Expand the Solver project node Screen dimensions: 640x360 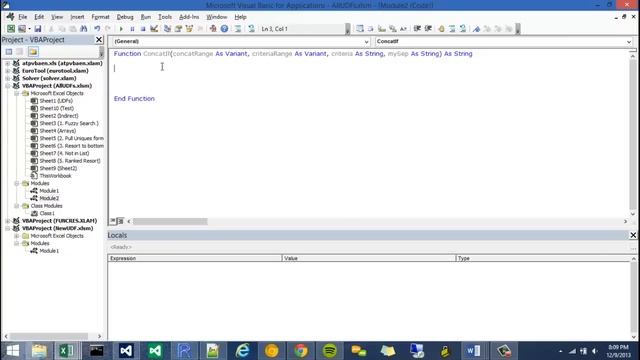7,78
